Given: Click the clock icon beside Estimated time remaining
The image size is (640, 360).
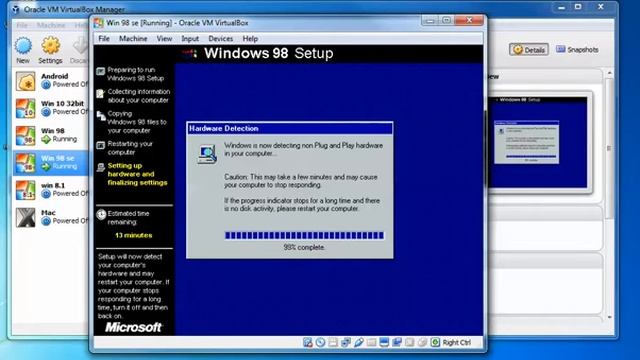Looking at the screenshot, I should [x=101, y=214].
